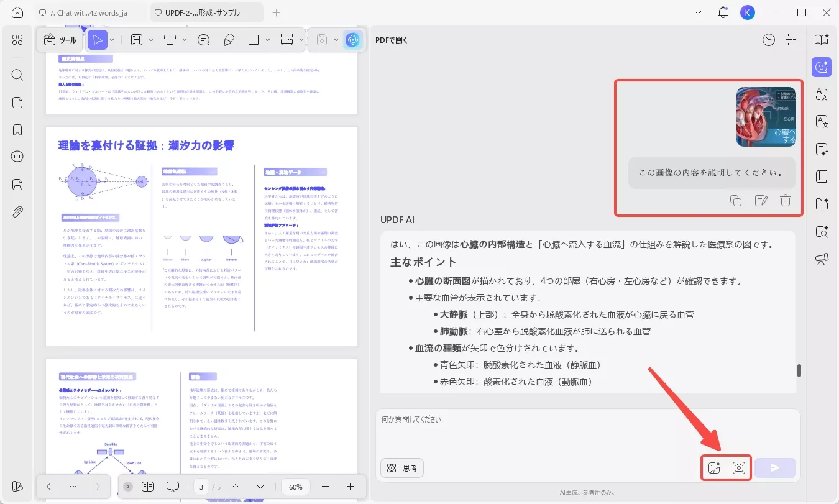The width and height of the screenshot is (839, 504).
Task: Copy the image prompt message
Action: coord(736,200)
